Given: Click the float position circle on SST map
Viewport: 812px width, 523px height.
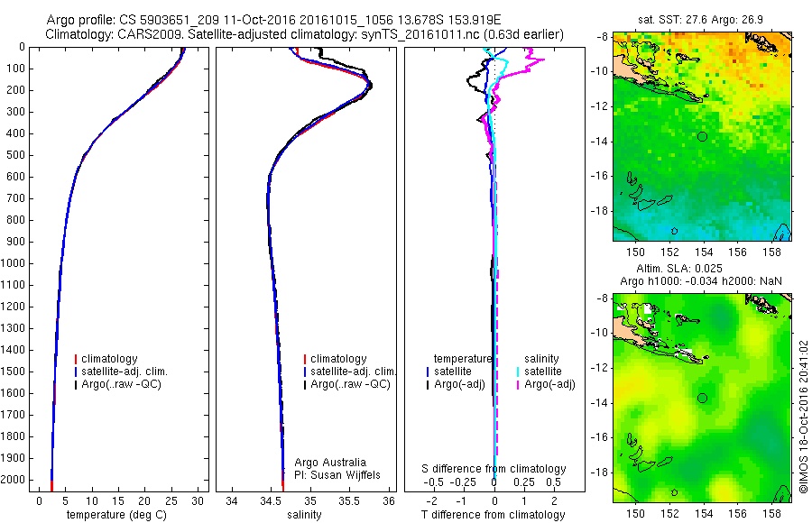Looking at the screenshot, I should pos(702,137).
